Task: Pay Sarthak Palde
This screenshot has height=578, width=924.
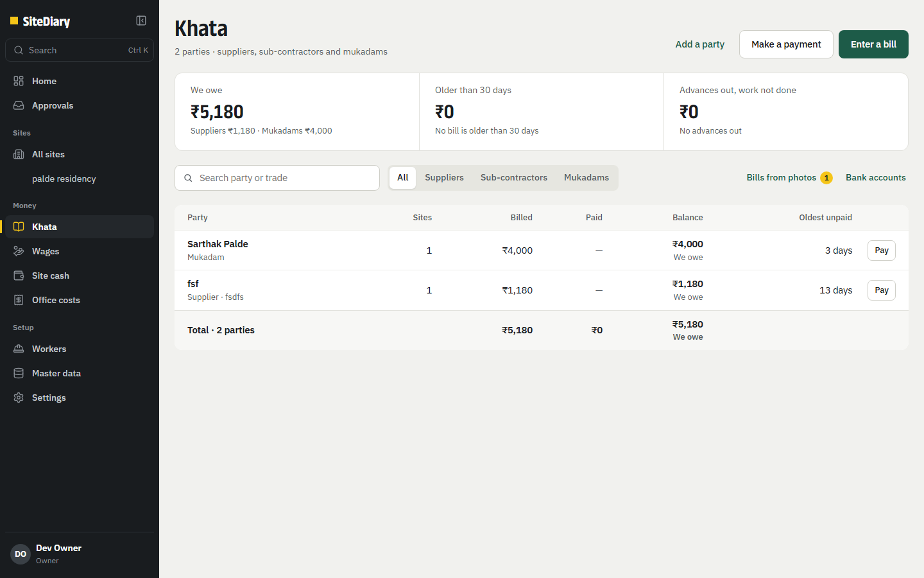Action: pos(882,250)
